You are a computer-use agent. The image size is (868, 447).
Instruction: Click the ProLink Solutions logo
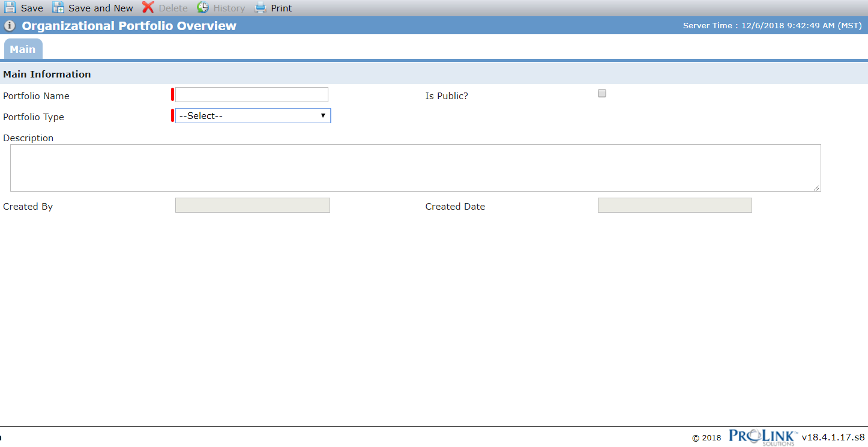[763, 437]
